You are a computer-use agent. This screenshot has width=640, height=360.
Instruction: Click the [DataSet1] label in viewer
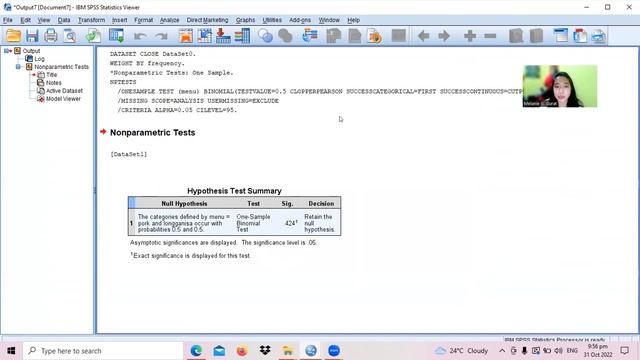(x=129, y=154)
